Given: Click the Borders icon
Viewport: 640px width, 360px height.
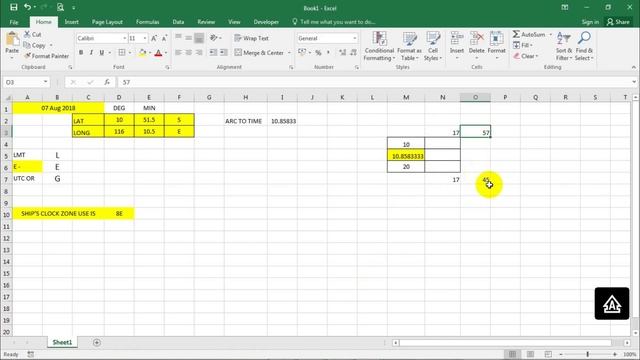Looking at the screenshot, I should coord(122,53).
